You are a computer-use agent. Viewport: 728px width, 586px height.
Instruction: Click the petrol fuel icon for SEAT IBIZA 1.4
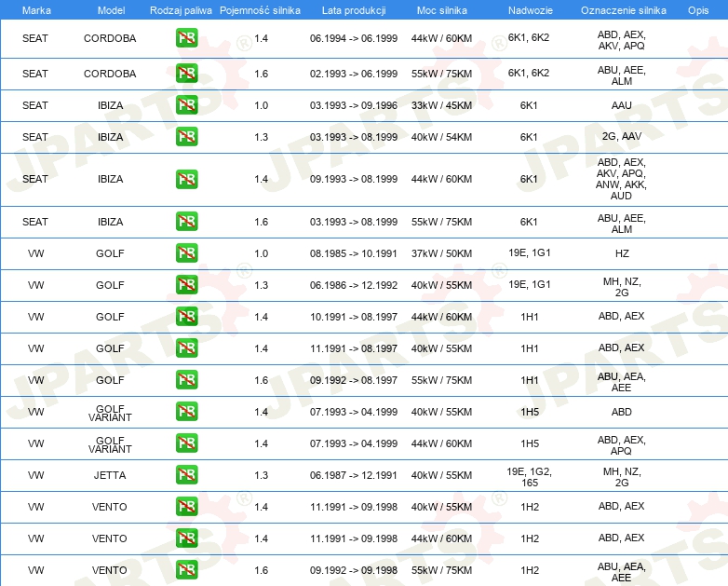pos(186,179)
